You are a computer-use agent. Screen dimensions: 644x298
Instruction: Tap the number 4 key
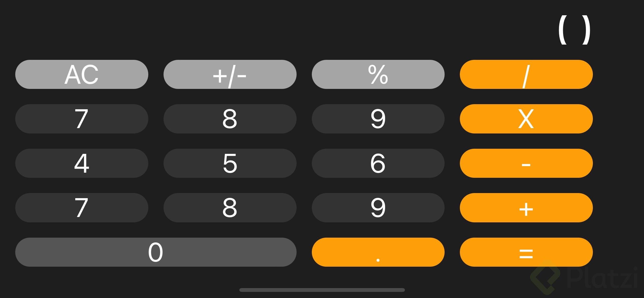point(82,163)
